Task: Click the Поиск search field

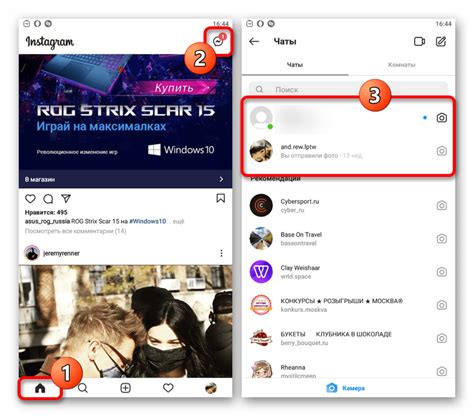Action: click(348, 89)
